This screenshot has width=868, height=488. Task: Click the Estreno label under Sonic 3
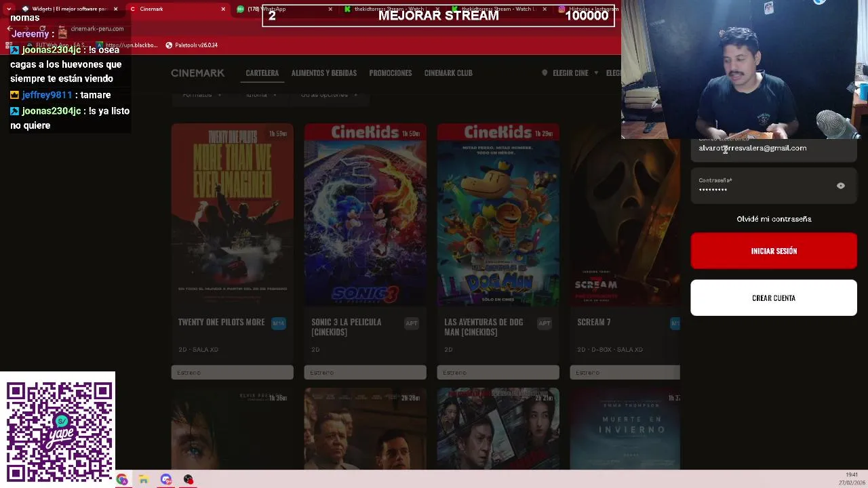pos(365,372)
